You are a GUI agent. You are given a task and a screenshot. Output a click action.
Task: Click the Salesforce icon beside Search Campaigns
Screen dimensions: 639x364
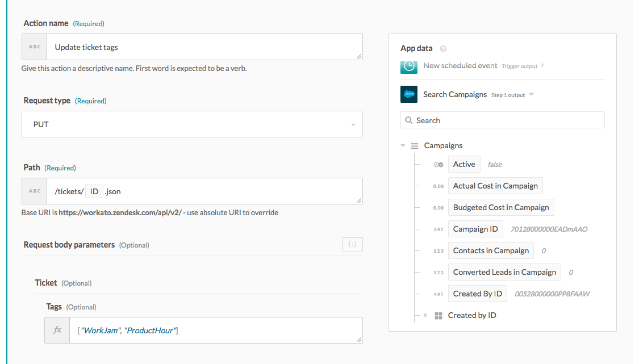tap(409, 94)
